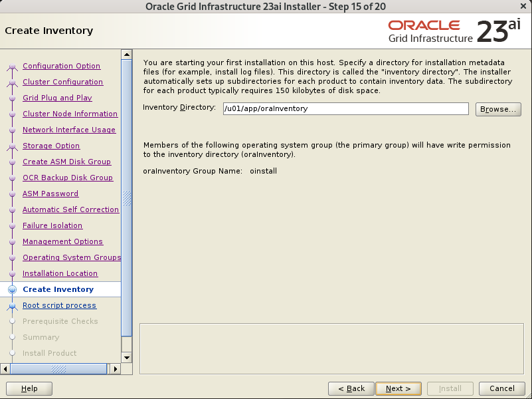This screenshot has width=532, height=399.
Task: Click the Cluster Configuration step marker icon
Action: tap(12, 82)
